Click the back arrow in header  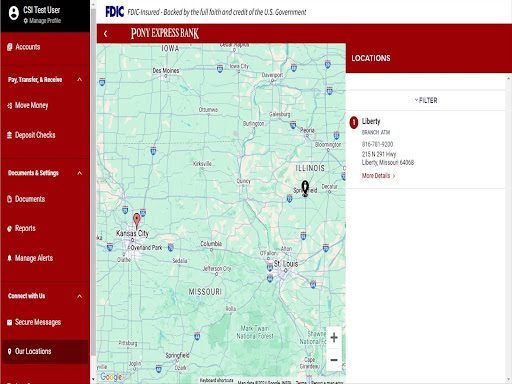pos(105,33)
